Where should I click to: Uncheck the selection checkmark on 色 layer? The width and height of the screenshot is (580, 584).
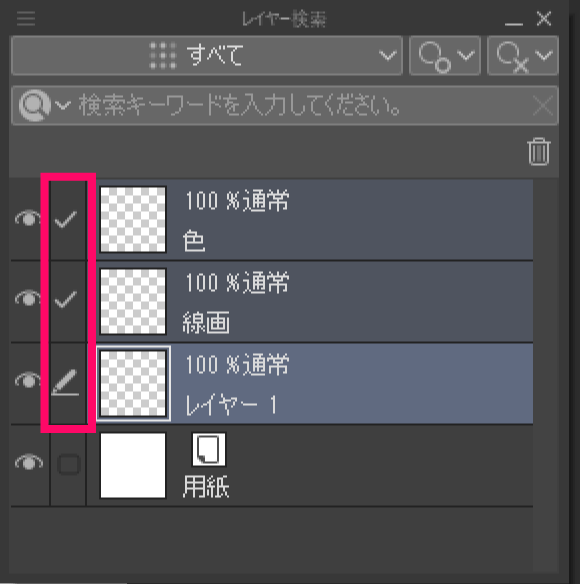click(66, 219)
